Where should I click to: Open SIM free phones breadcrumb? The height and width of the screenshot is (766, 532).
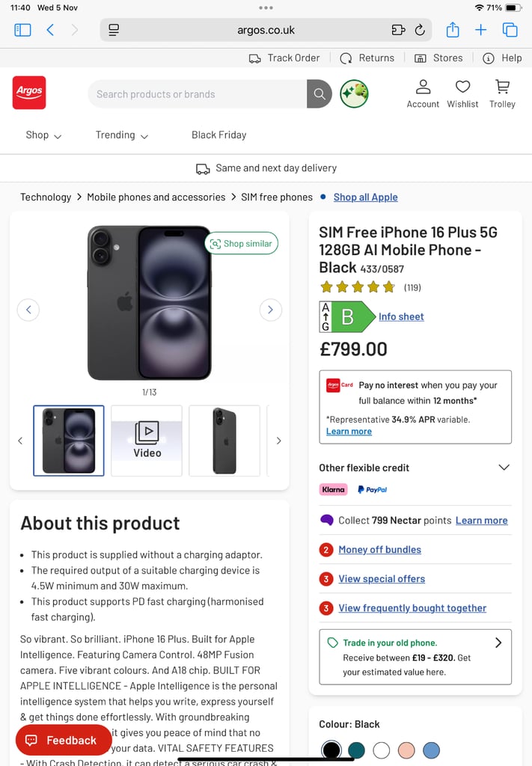[276, 197]
